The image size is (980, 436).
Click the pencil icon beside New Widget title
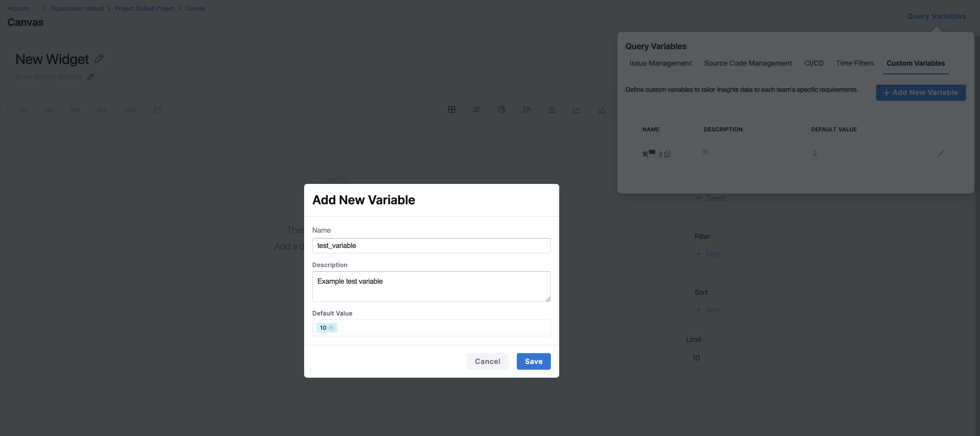[99, 59]
